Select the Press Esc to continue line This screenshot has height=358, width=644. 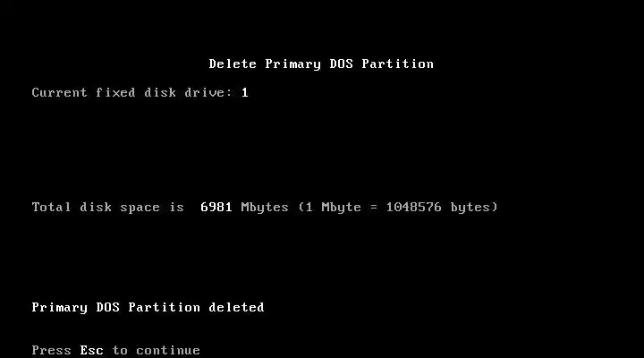coord(115,350)
